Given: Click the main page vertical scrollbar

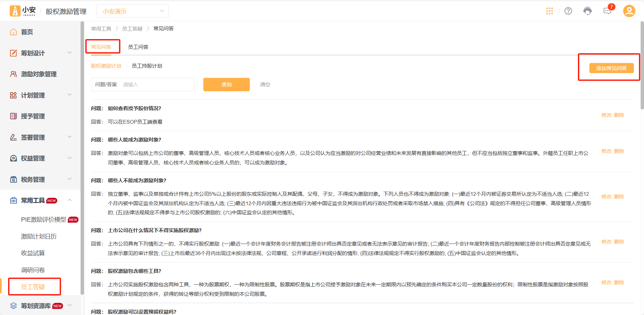Looking at the screenshot, I should pyautogui.click(x=642, y=65).
